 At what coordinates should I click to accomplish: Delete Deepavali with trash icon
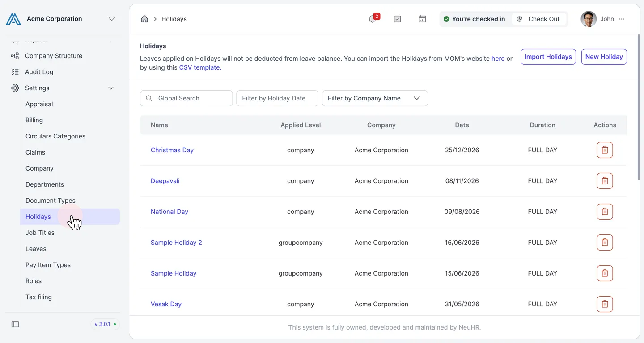click(605, 181)
